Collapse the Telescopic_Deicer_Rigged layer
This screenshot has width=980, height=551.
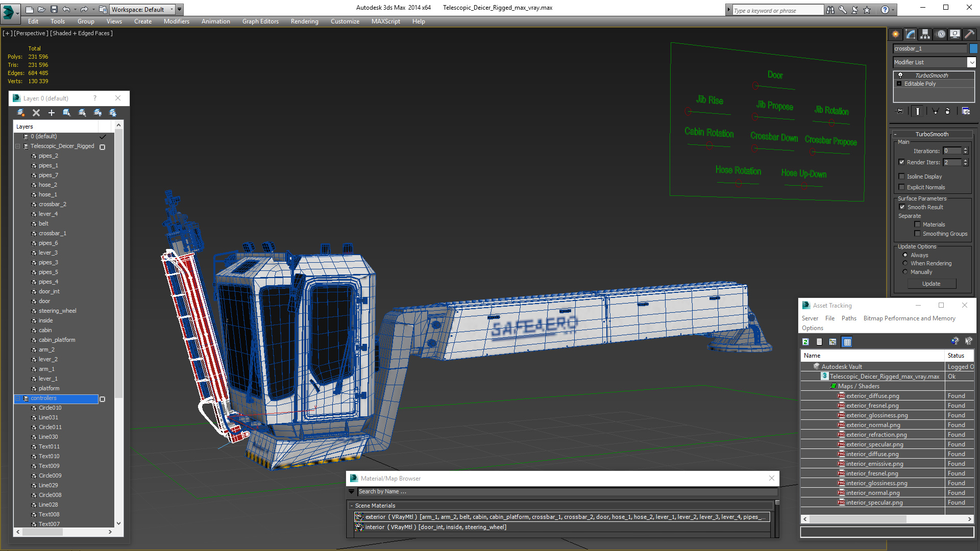coord(18,146)
